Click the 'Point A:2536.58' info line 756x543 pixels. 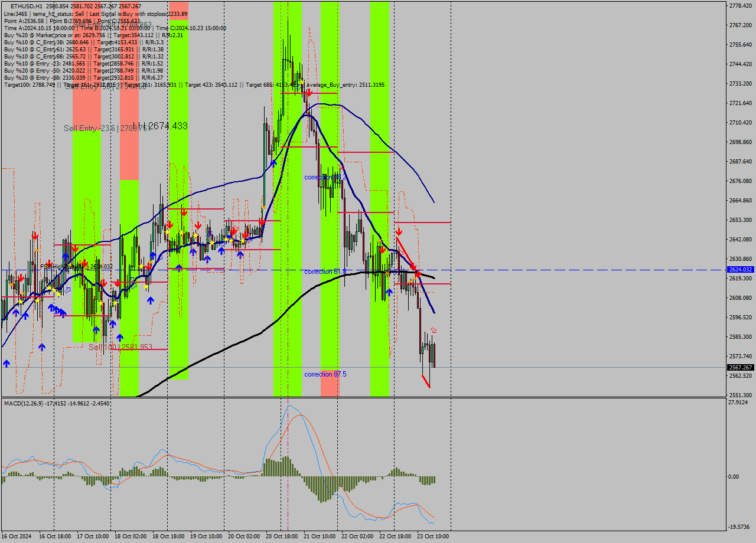click(72, 21)
